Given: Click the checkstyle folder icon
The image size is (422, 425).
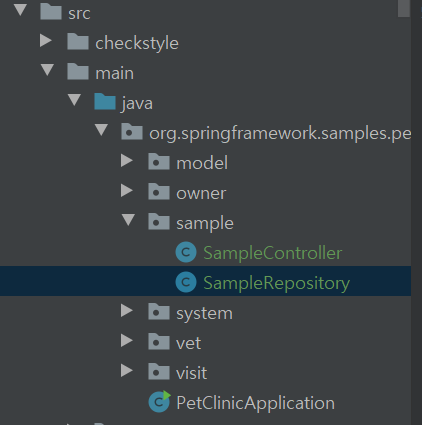Looking at the screenshot, I should click(78, 42).
